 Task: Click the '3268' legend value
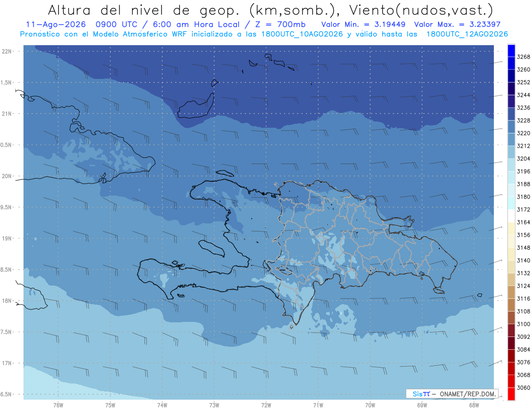coord(523,57)
